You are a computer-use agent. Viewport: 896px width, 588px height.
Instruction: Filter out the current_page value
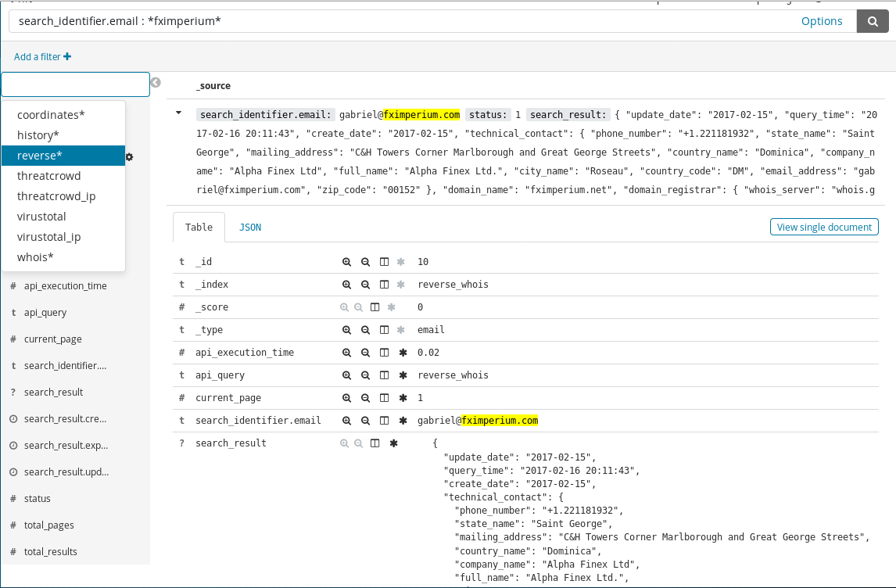[365, 398]
